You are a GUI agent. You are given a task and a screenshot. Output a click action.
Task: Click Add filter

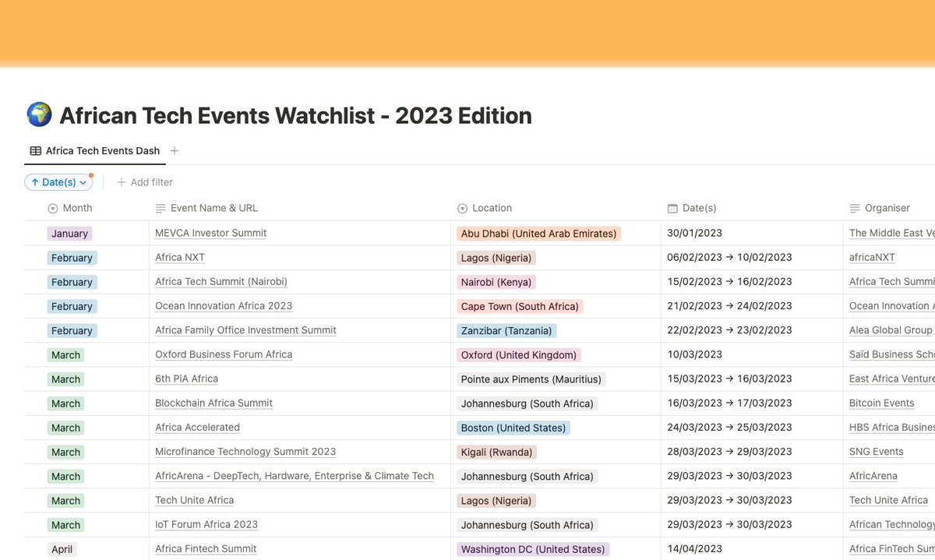point(144,182)
